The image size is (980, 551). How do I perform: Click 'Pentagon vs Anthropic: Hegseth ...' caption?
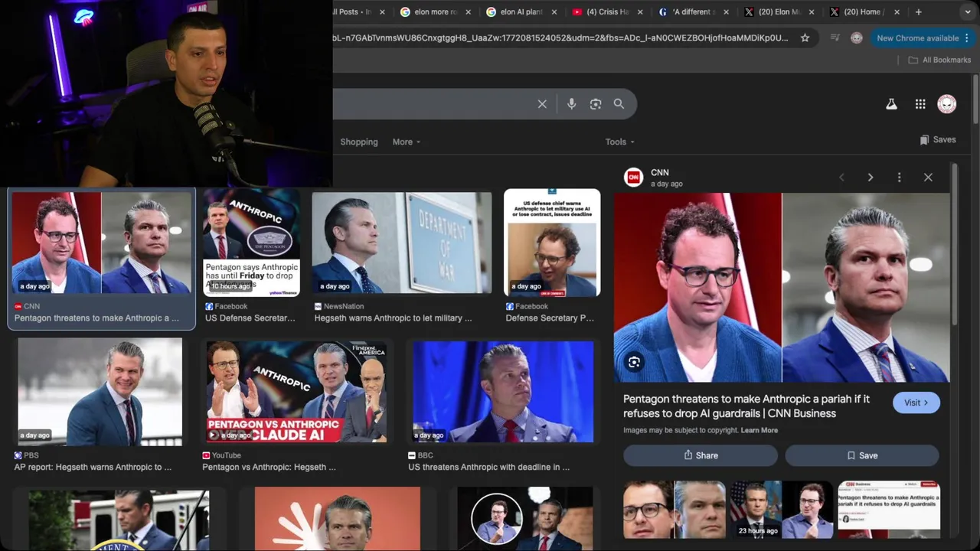click(269, 467)
